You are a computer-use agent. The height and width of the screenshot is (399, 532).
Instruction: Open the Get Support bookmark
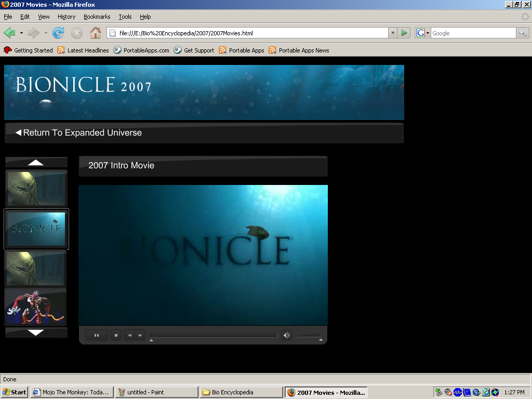pyautogui.click(x=194, y=50)
